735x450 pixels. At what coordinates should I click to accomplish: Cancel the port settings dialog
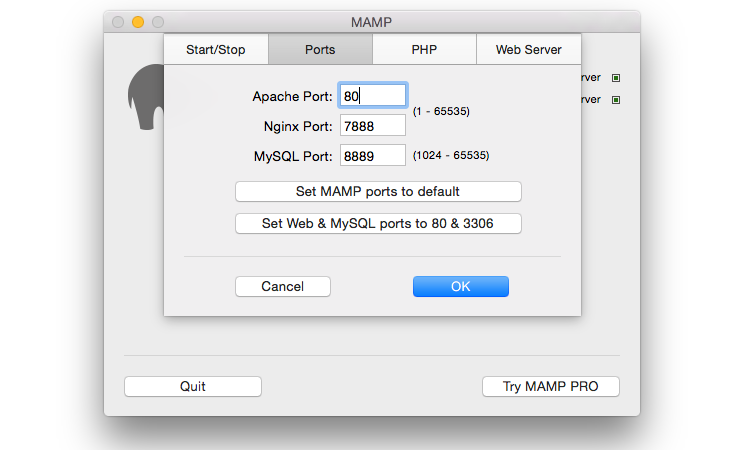(282, 287)
